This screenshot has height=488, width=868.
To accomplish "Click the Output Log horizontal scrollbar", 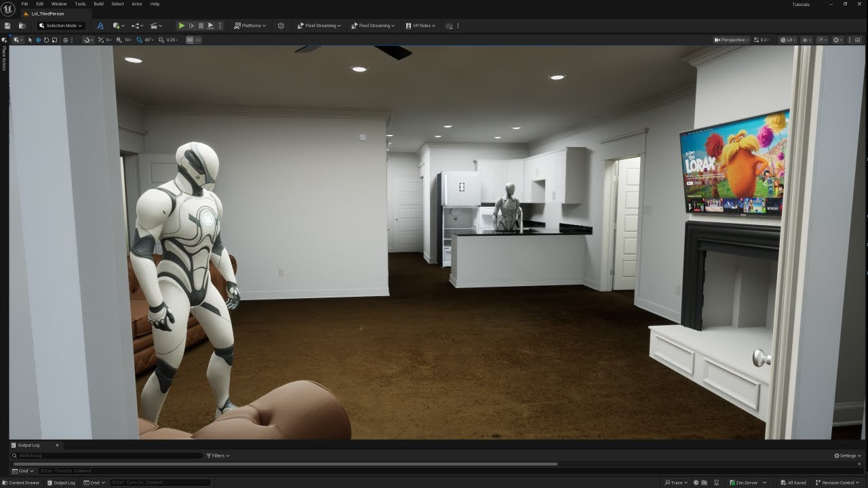I will point(285,464).
